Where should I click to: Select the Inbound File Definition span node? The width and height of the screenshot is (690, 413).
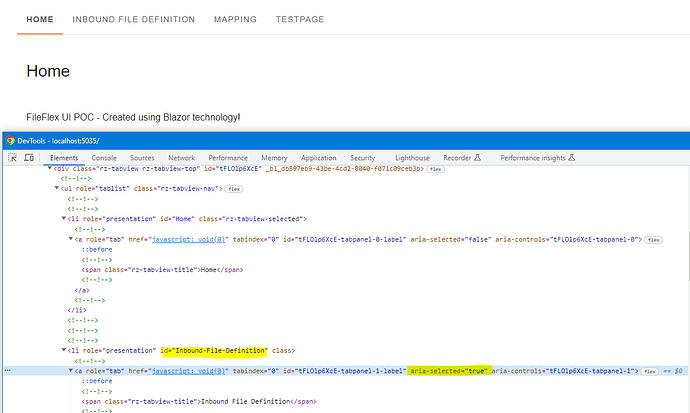click(x=199, y=401)
